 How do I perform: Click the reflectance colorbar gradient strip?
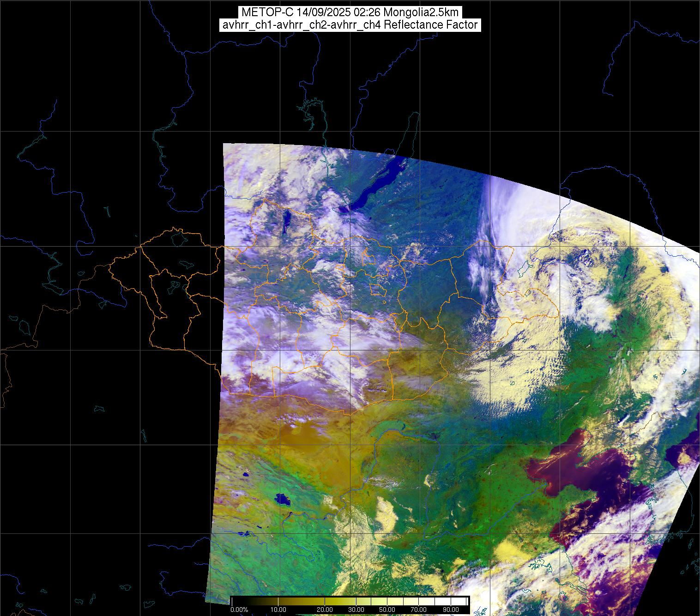350,601
